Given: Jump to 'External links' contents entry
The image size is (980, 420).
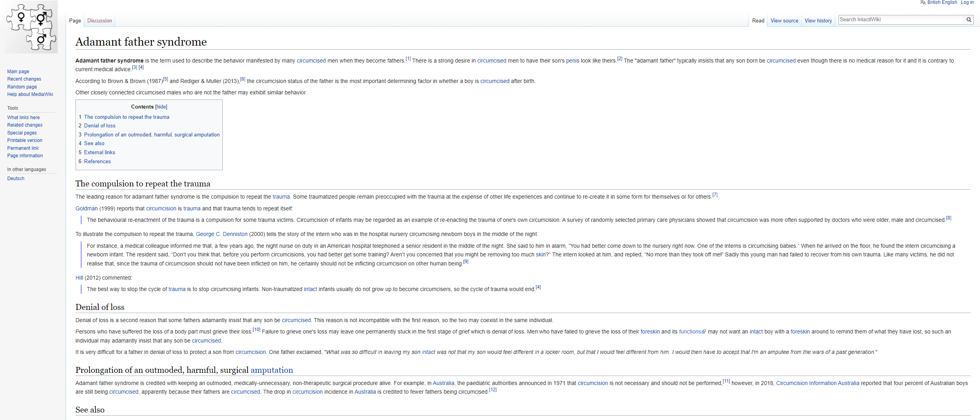Looking at the screenshot, I should pos(99,153).
